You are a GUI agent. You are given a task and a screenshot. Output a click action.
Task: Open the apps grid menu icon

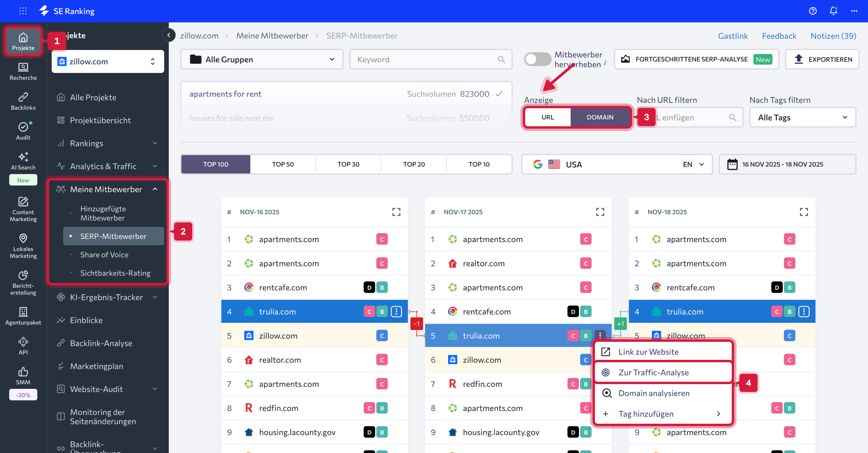click(23, 11)
